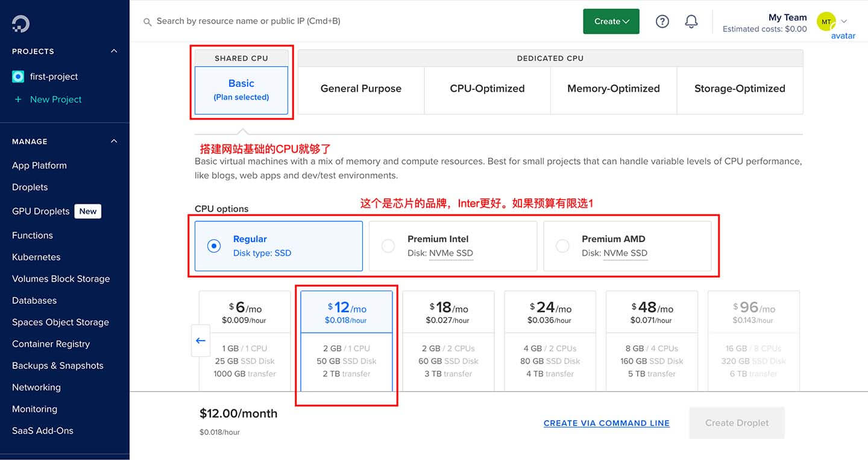Open Container Registry in sidebar

click(51, 344)
